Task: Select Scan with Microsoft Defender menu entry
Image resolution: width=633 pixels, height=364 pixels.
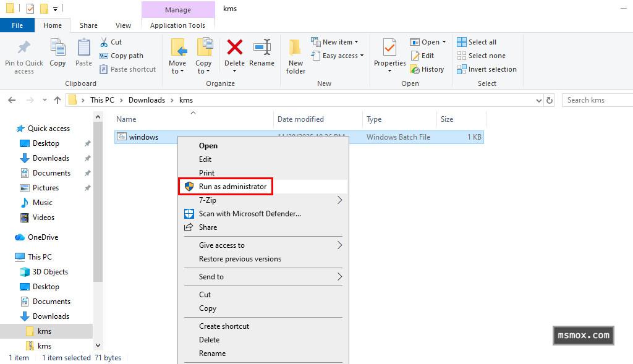Action: (x=250, y=214)
